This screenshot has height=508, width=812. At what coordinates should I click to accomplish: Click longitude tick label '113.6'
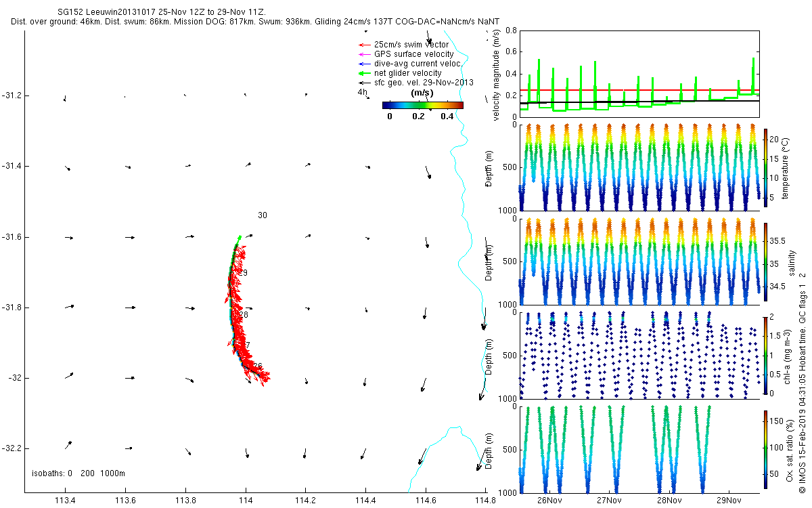click(126, 501)
